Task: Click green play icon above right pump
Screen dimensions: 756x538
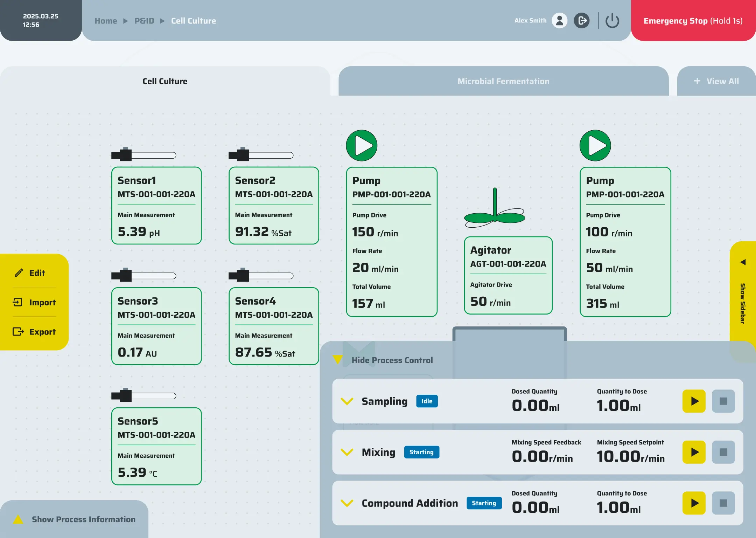Action: (595, 146)
